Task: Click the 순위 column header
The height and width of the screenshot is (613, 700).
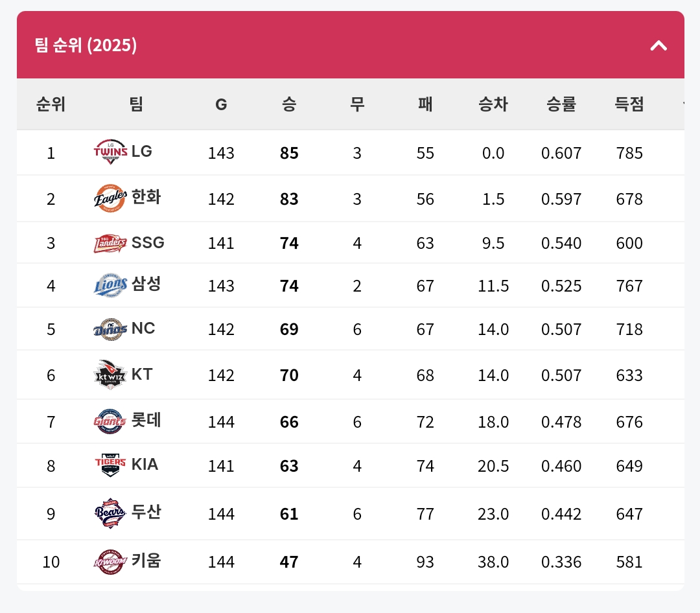Action: click(51, 104)
